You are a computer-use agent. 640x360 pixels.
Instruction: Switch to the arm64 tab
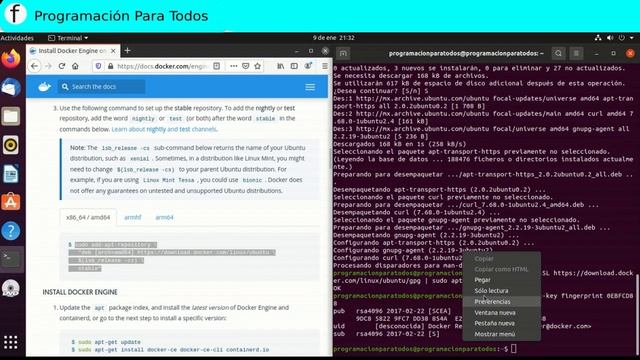pyautogui.click(x=164, y=217)
